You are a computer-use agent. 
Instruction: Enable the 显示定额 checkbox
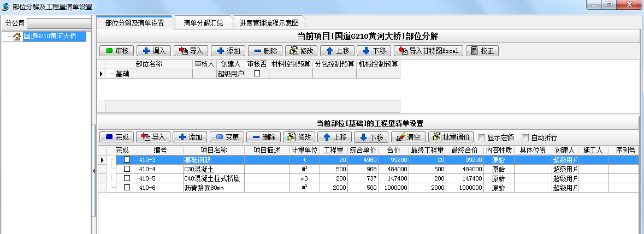click(x=481, y=137)
